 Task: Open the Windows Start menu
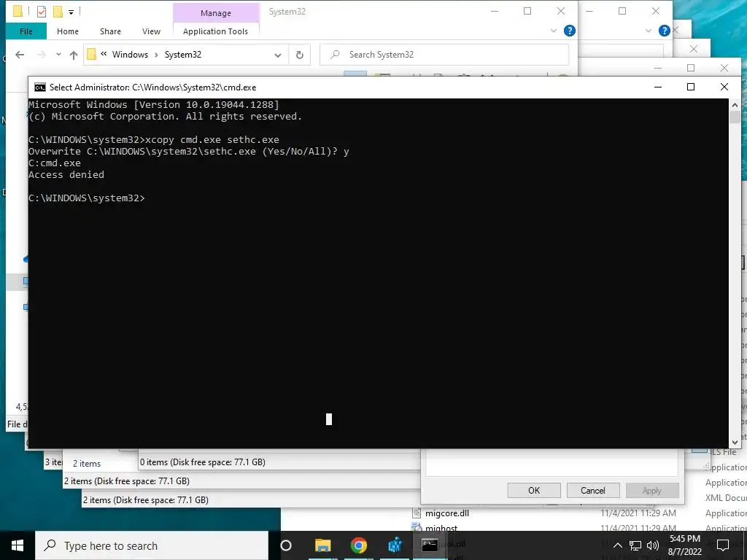(18, 545)
